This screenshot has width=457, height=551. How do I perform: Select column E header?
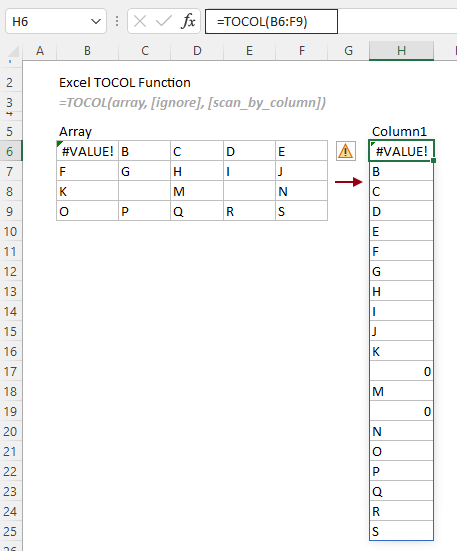249,51
